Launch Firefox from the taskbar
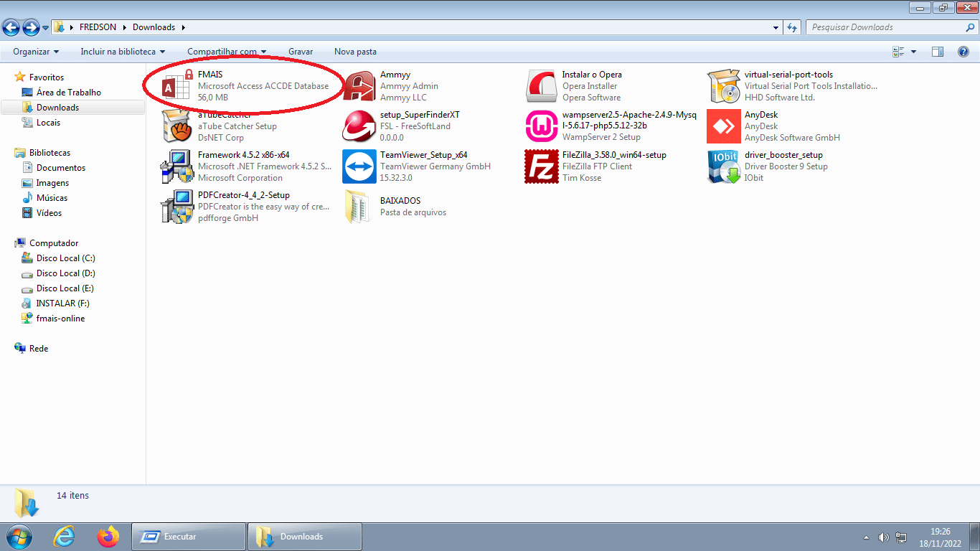 click(x=108, y=537)
